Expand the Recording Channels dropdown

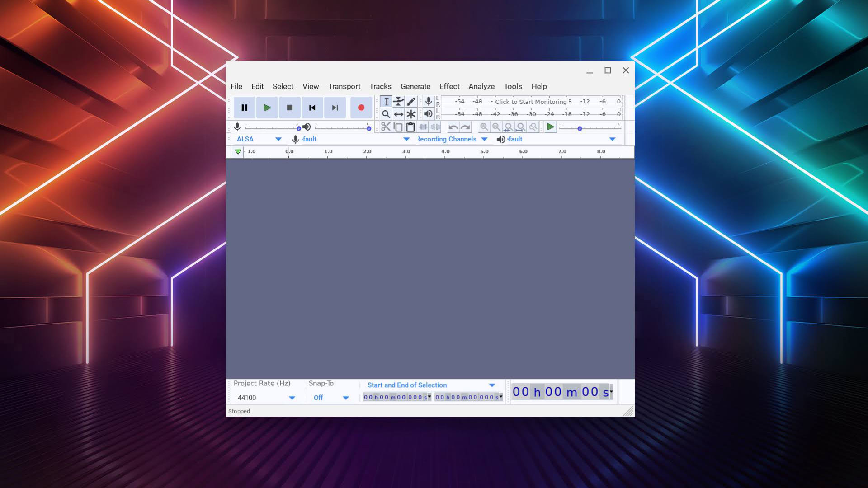click(x=484, y=139)
